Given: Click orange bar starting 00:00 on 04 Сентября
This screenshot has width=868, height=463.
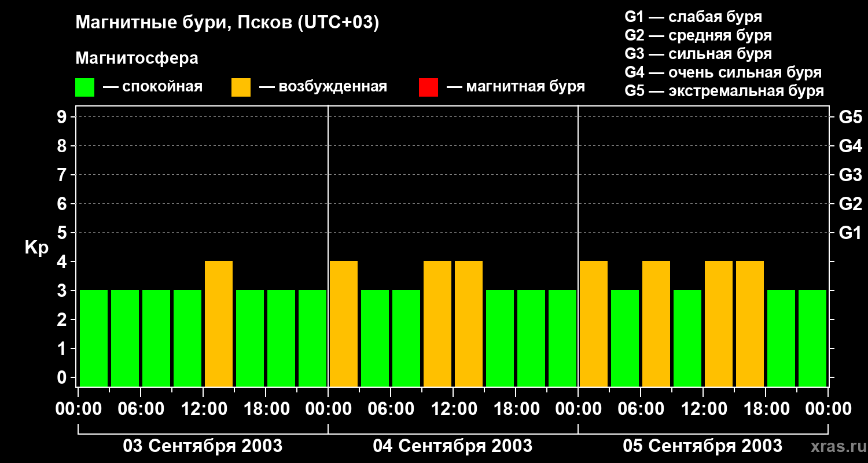Looking at the screenshot, I should (x=344, y=324).
